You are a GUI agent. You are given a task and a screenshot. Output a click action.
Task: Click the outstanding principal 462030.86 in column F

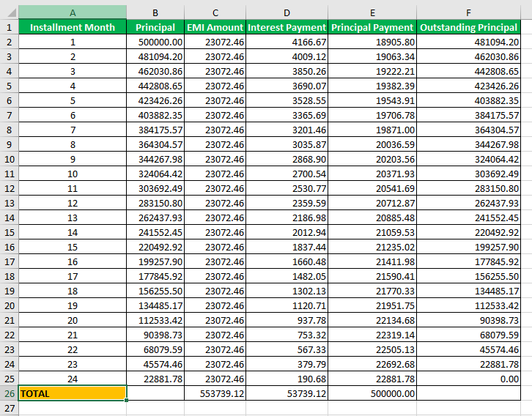[468, 56]
